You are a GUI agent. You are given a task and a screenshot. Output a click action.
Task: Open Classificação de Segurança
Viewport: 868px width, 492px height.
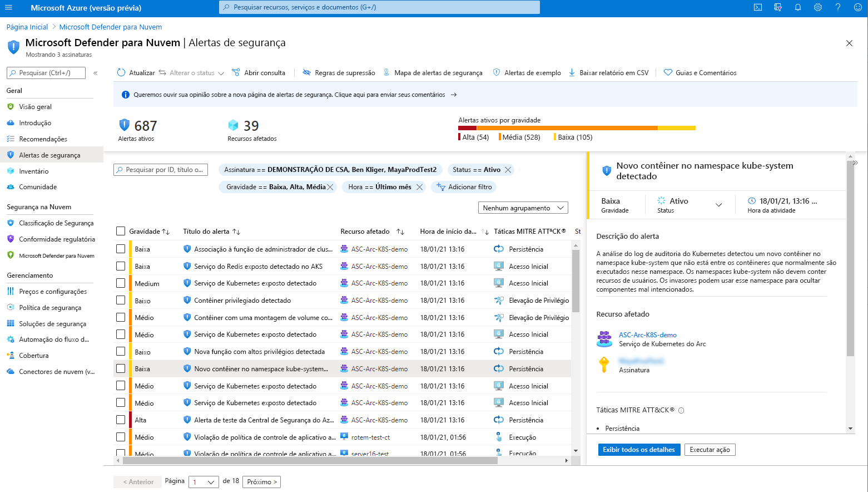(x=56, y=223)
